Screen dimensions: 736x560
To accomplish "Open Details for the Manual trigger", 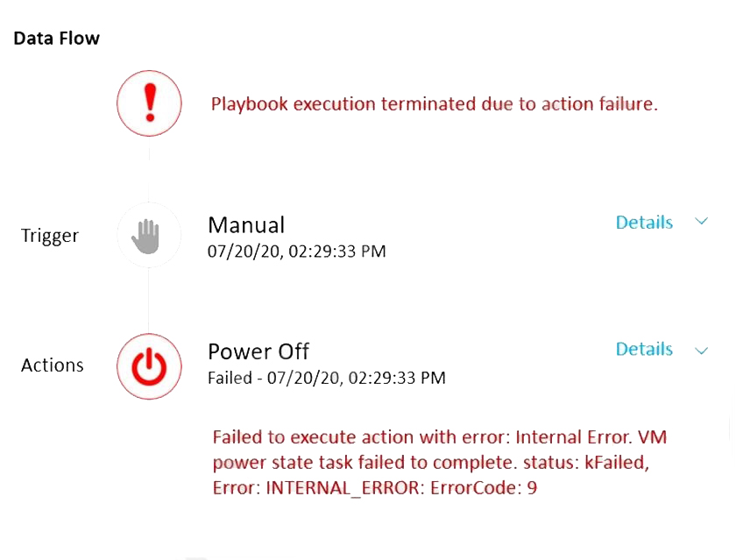I will point(644,223).
